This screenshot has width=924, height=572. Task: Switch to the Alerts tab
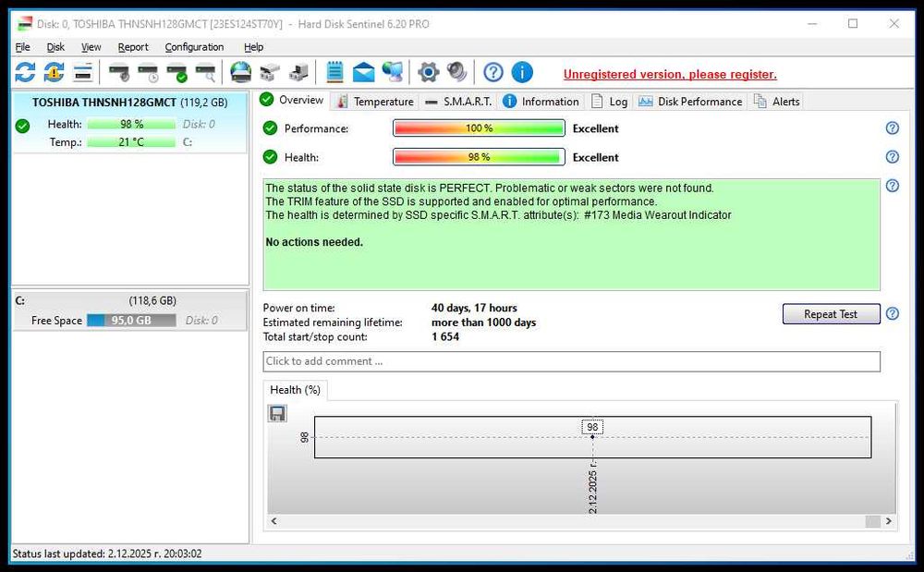(777, 102)
